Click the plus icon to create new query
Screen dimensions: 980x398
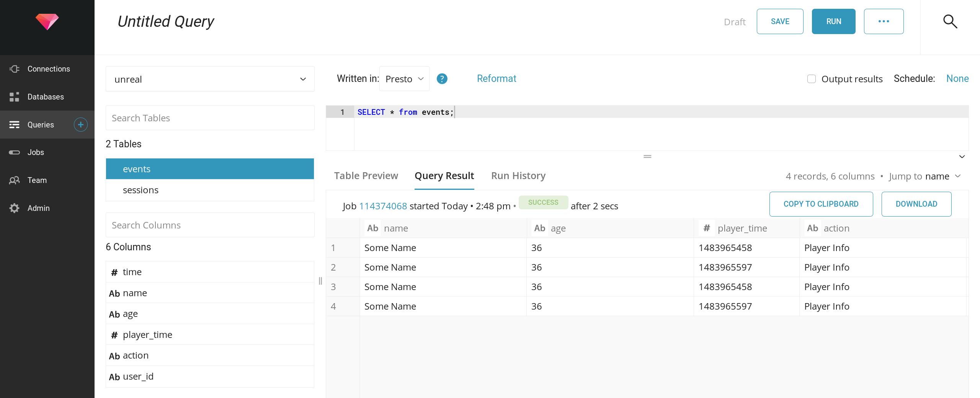tap(80, 125)
